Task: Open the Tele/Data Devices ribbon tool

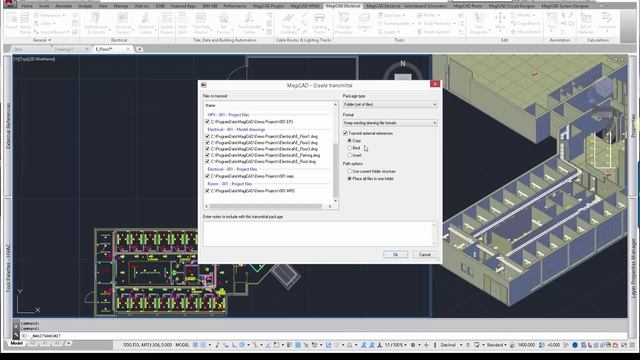Action: click(x=201, y=22)
